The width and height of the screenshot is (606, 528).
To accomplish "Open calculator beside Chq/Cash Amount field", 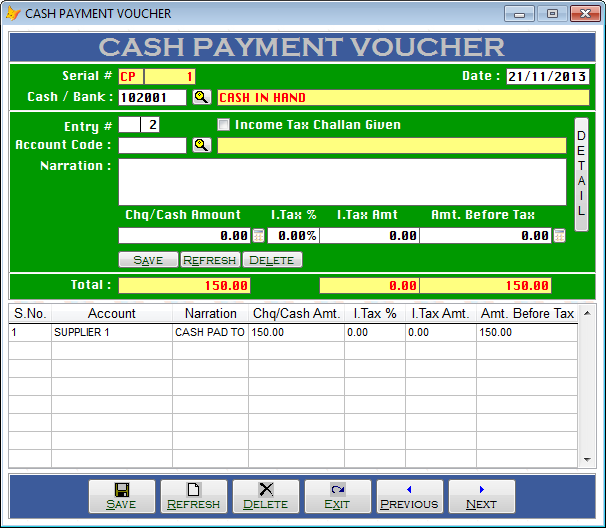I will click(258, 235).
